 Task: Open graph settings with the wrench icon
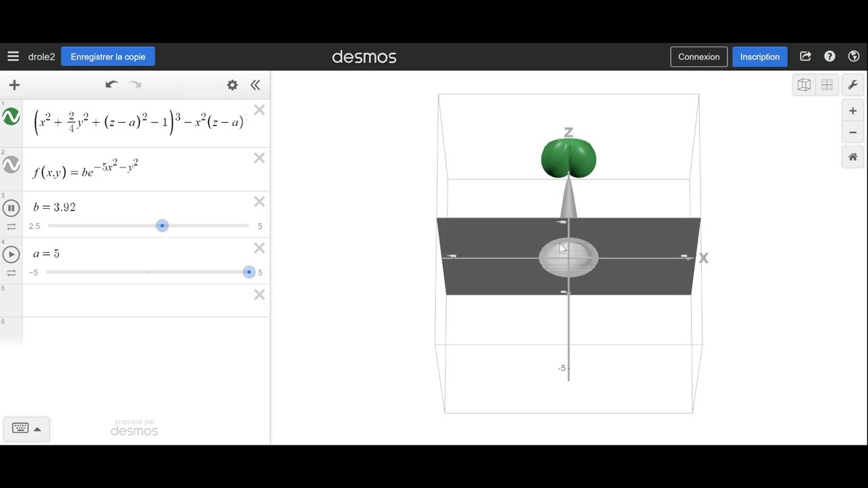tap(852, 85)
